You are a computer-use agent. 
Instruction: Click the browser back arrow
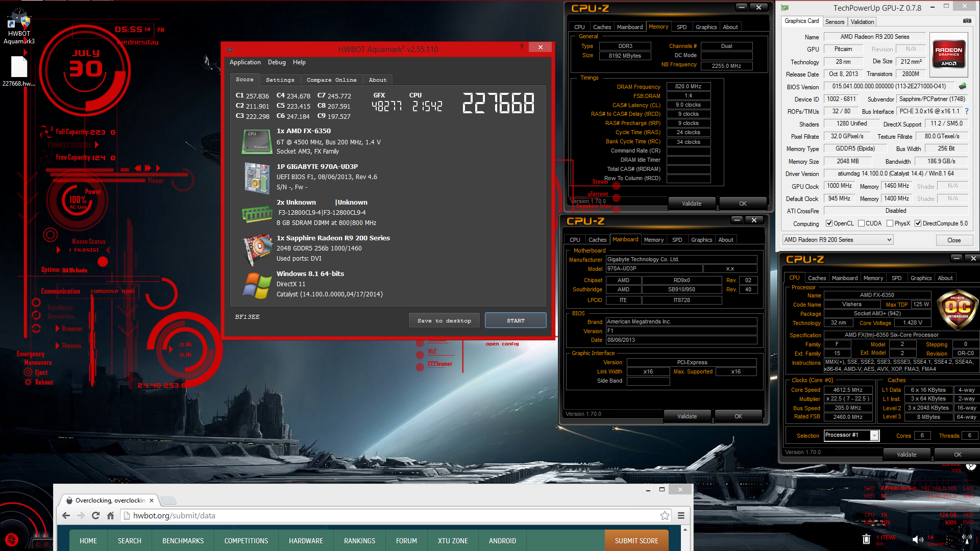click(x=66, y=515)
